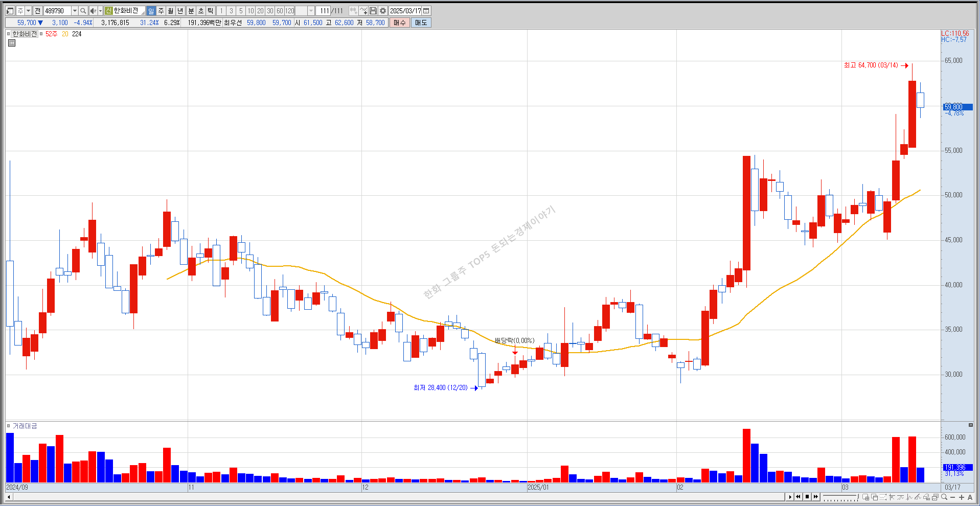The image size is (980, 506).
Task: Click the corner-arrow chart icon at bottom
Action: pos(892,497)
